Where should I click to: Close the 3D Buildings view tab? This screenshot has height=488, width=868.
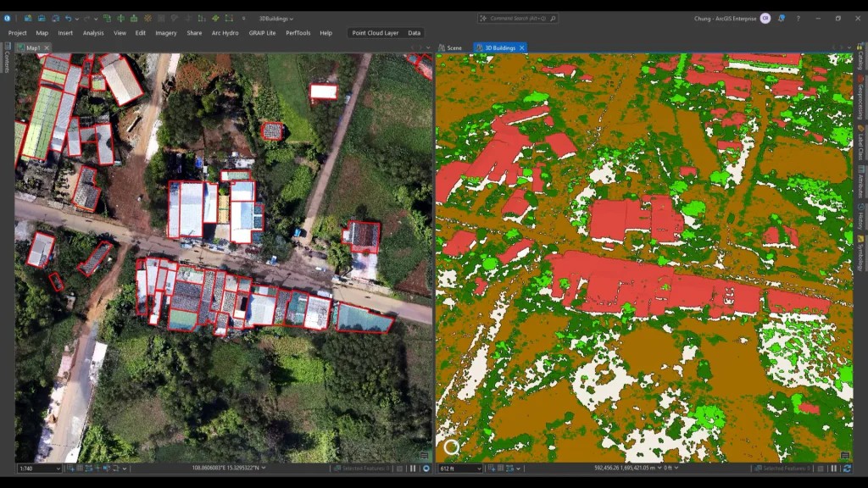tap(521, 48)
